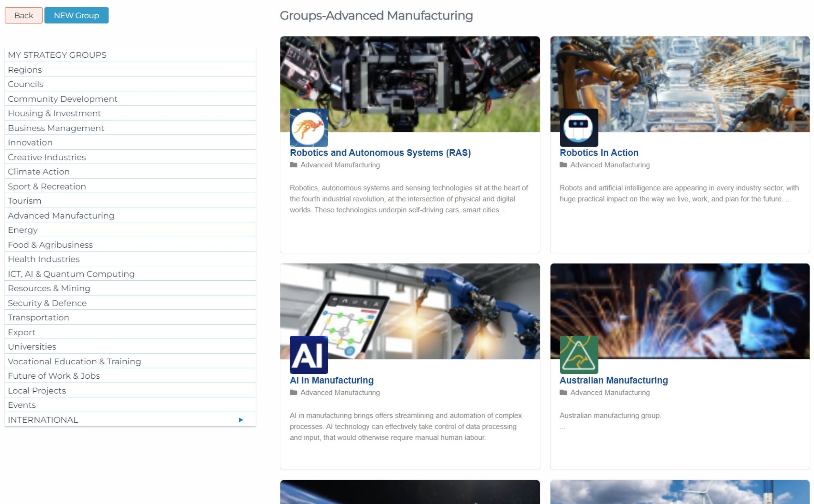Click the 'Australian manufacturing group.' description text
This screenshot has height=504, width=814.
610,416
